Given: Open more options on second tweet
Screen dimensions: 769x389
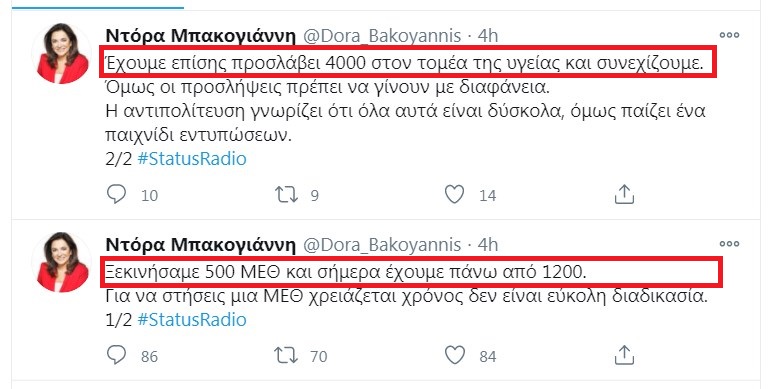Looking at the screenshot, I should [x=729, y=244].
